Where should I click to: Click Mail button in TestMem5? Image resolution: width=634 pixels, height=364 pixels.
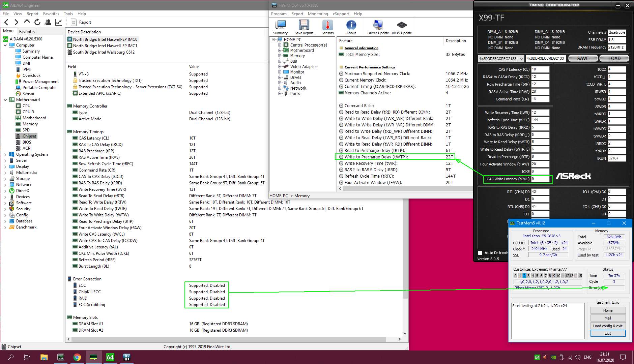[608, 318]
